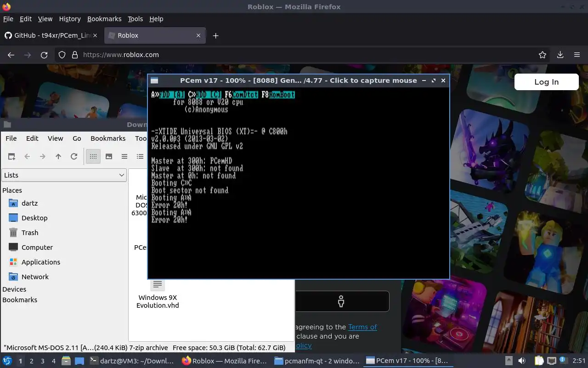Switch file manager to icon view
This screenshot has width=588, height=368.
tap(93, 156)
